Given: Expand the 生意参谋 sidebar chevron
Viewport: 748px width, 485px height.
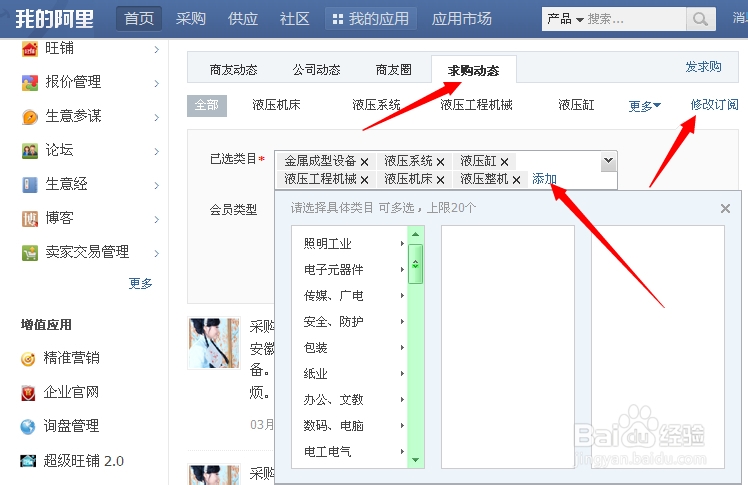Looking at the screenshot, I should coord(156,117).
